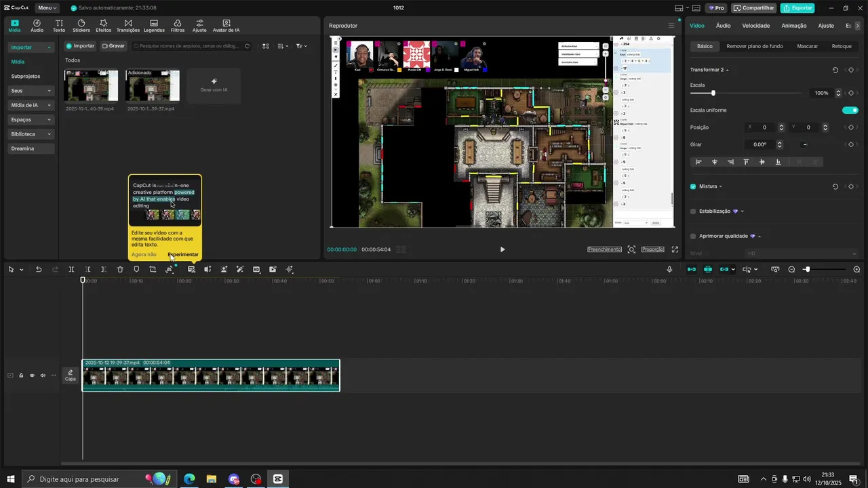This screenshot has height=488, width=868.
Task: Click the Proporção button in player
Action: [x=653, y=249]
